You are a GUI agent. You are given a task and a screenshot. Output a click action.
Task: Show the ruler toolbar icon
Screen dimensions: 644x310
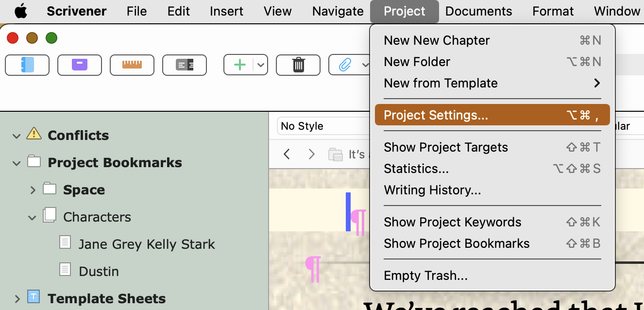pos(132,65)
